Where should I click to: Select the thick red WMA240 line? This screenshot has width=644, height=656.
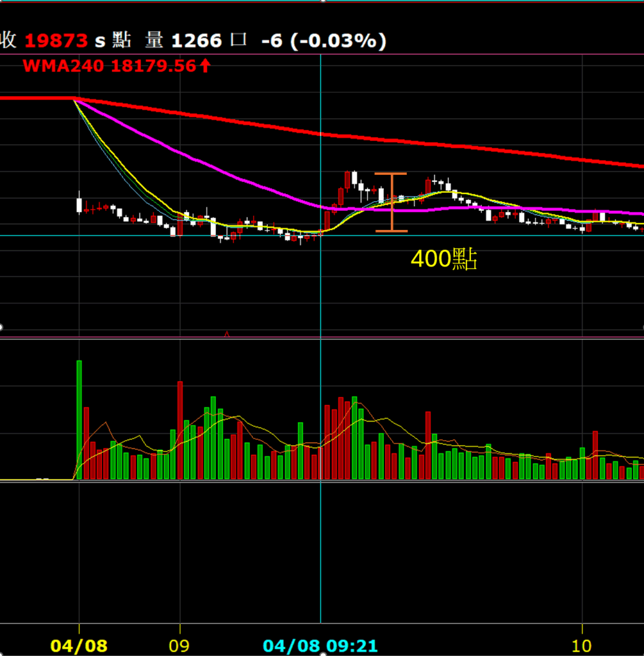click(x=449, y=145)
